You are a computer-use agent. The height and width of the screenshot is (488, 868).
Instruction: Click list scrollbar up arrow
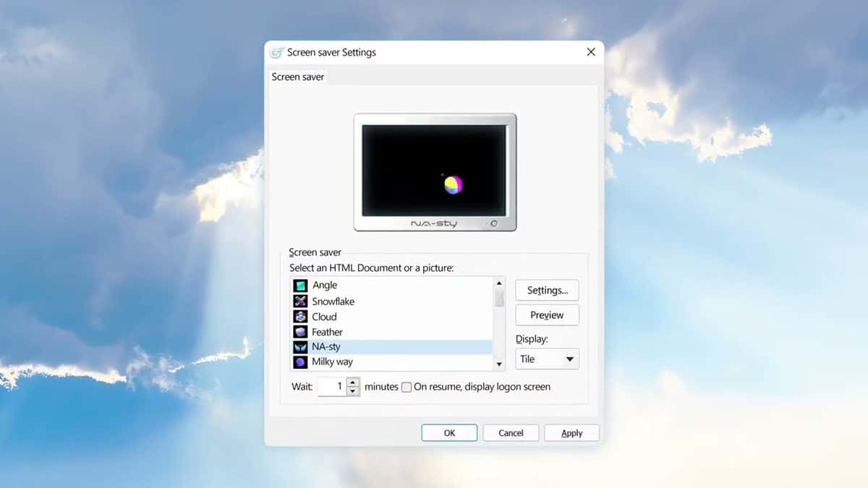click(x=499, y=283)
